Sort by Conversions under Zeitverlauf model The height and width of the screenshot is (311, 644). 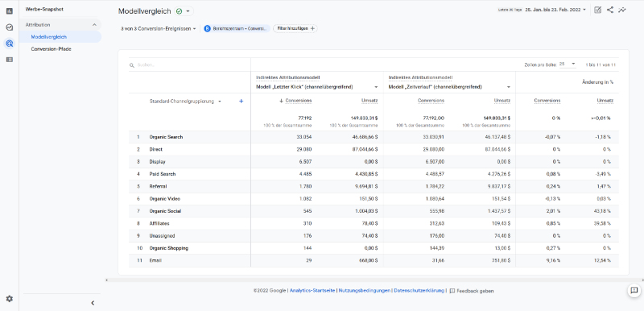point(431,101)
